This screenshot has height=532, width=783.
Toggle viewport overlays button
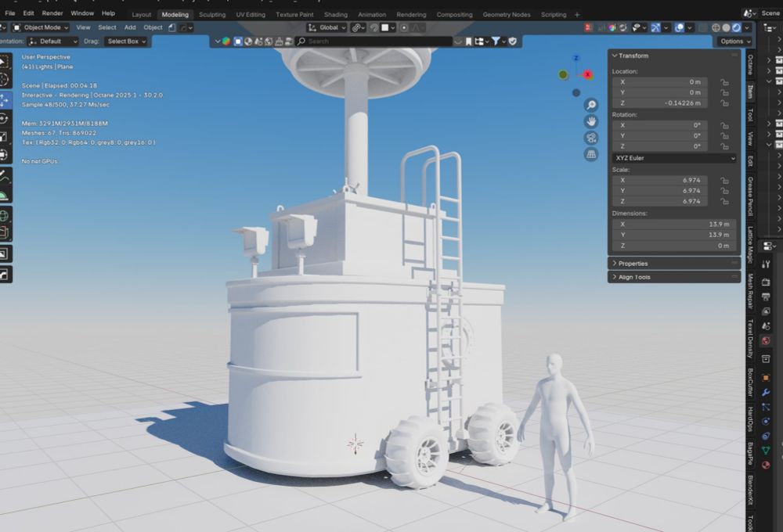679,28
